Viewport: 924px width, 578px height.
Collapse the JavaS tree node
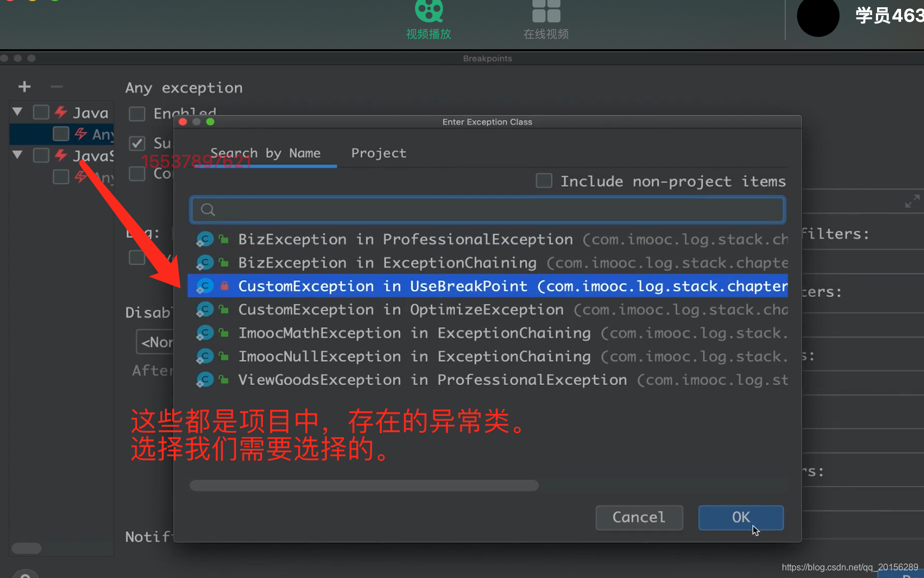click(x=17, y=155)
